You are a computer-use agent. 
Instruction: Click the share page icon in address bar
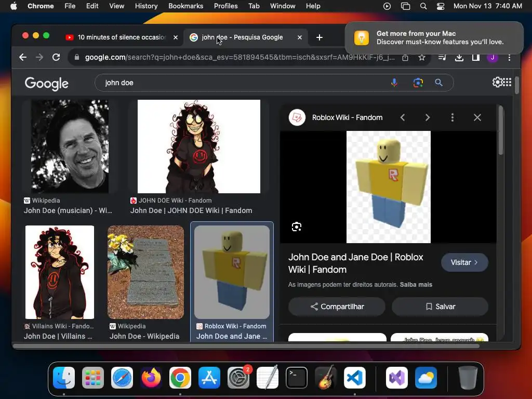pos(405,58)
